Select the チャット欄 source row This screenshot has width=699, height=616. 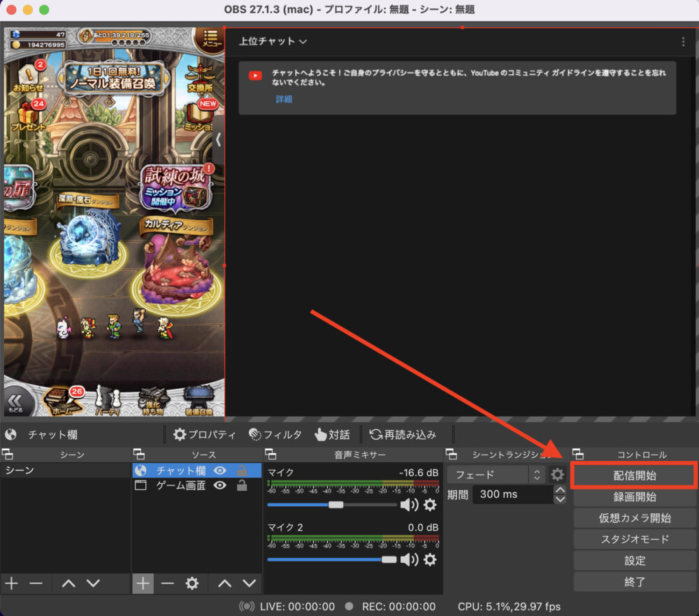point(197,471)
